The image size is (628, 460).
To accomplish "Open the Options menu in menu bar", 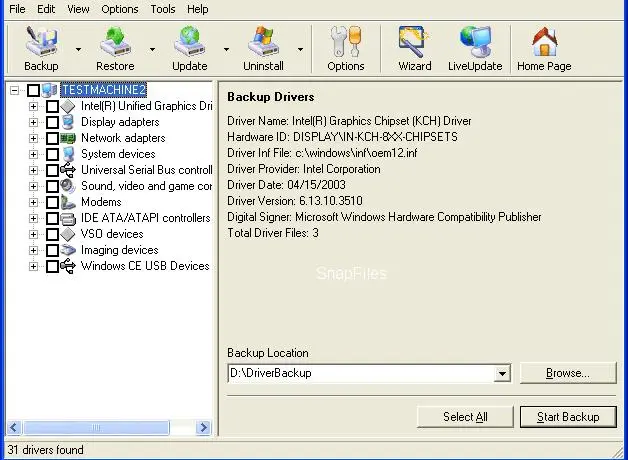I will click(x=120, y=9).
